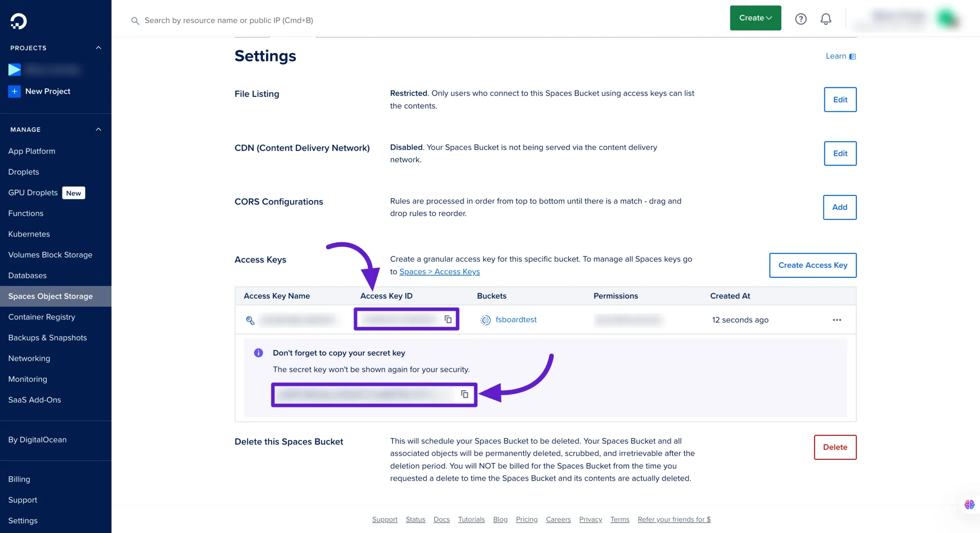
Task: Open footer Privacy link
Action: coord(590,519)
